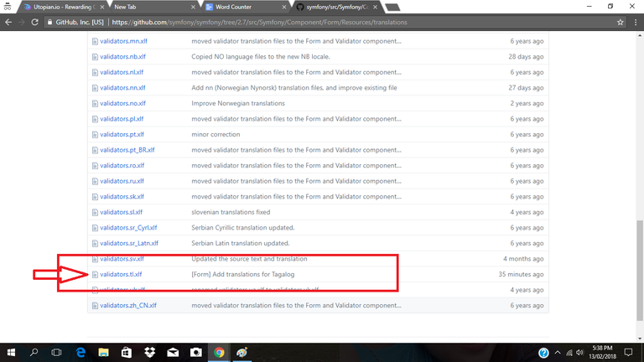Open validators.ro.xlf file
This screenshot has width=644, height=362.
click(122, 166)
